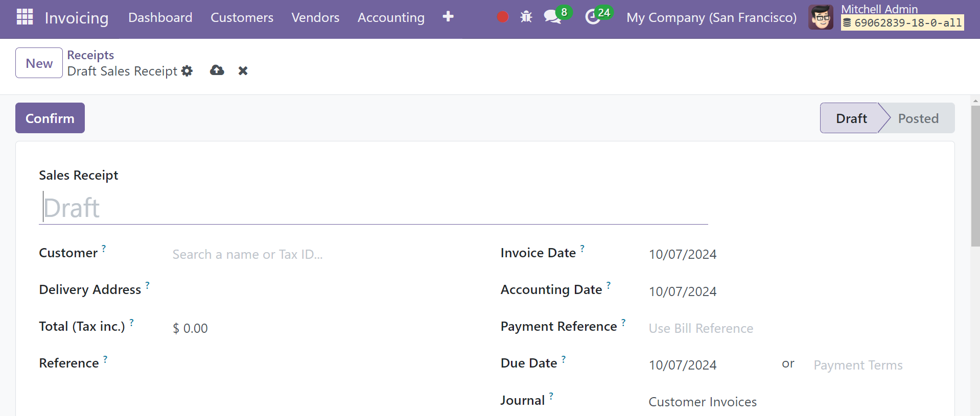
Task: Click the Mitchell Admin avatar picture
Action: [x=821, y=17]
